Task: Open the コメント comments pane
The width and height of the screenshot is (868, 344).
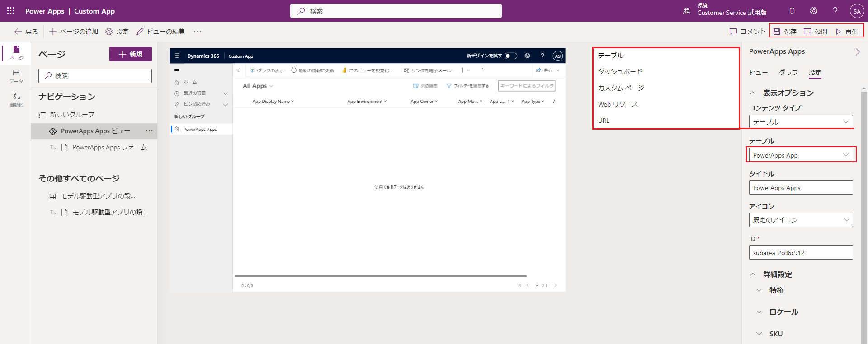Action: tap(747, 32)
